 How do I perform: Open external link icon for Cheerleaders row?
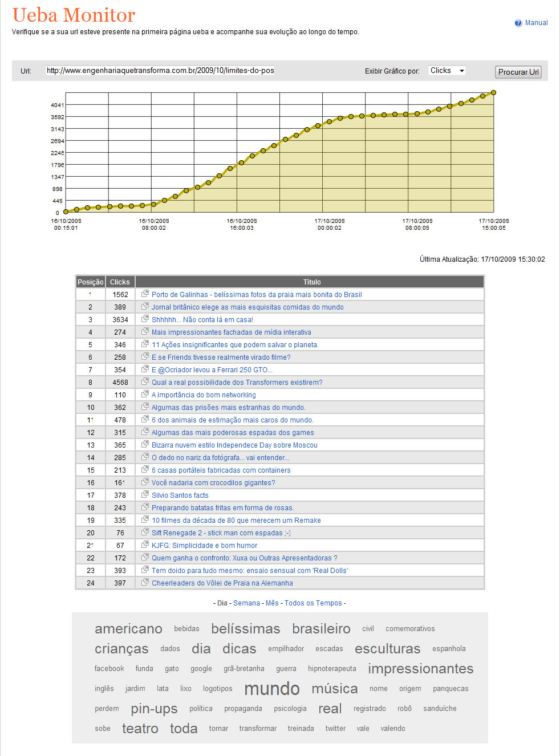coord(145,583)
